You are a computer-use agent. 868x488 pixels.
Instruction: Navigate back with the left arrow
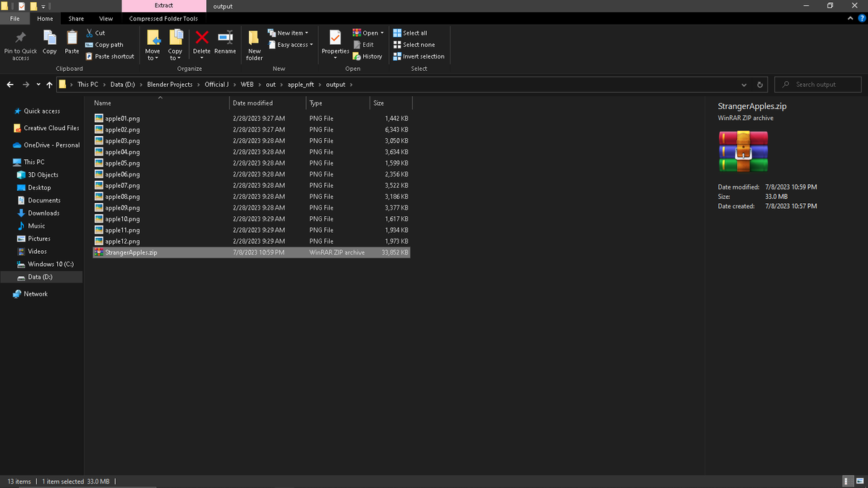[10, 85]
